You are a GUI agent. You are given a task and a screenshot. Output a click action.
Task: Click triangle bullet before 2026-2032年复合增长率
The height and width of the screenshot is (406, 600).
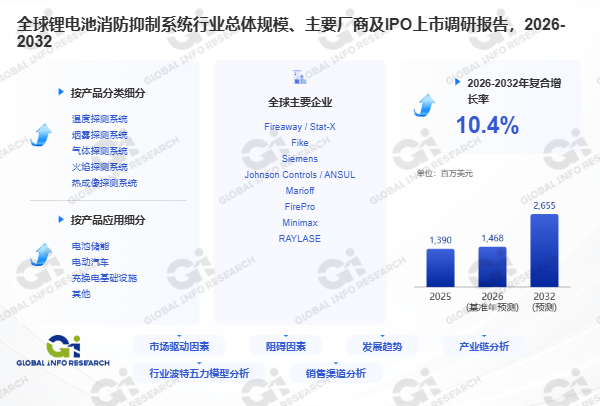[x=457, y=82]
